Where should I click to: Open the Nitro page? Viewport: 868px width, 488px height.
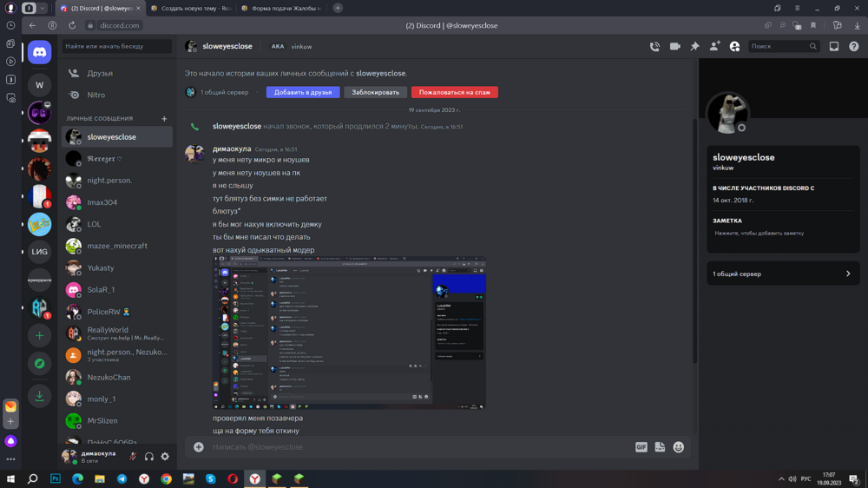tap(117, 95)
